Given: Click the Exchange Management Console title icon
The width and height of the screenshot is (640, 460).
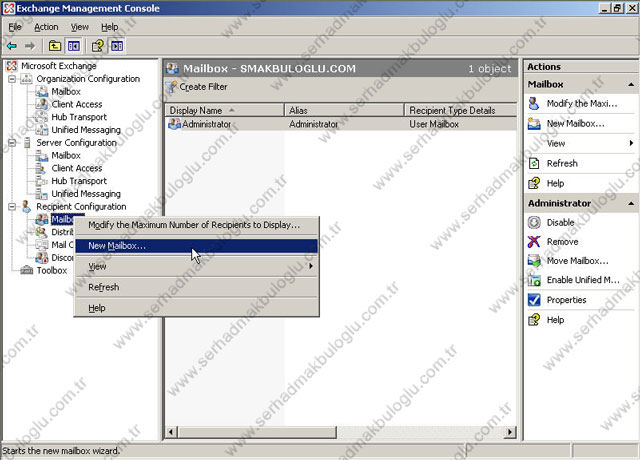Looking at the screenshot, I should click(9, 8).
